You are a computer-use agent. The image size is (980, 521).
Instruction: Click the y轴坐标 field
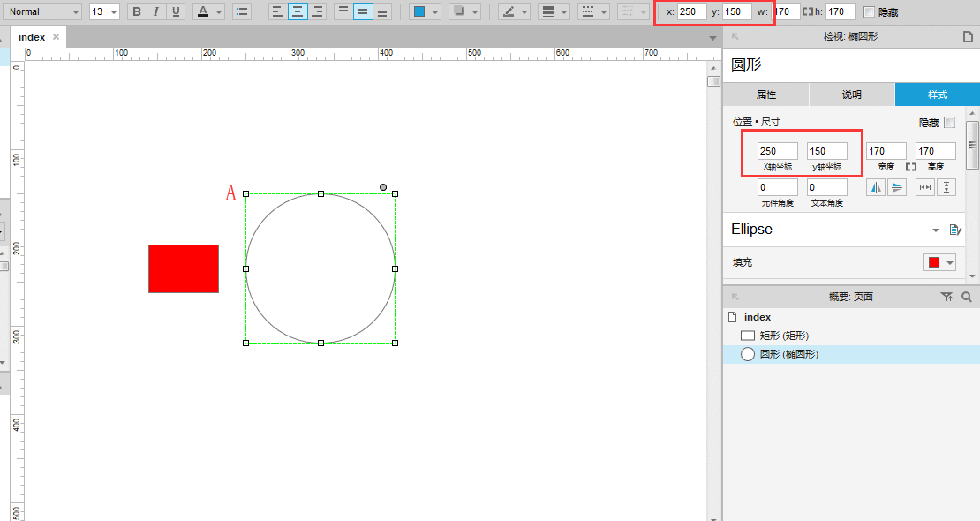827,151
